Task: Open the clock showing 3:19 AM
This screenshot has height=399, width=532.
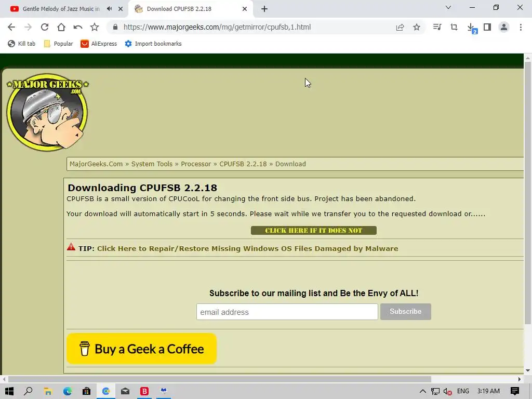Action: (488, 391)
